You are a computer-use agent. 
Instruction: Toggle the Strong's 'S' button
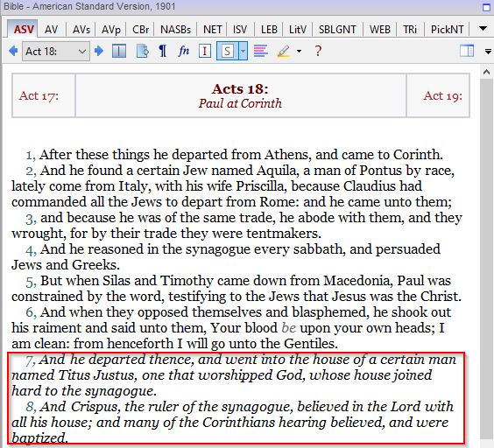pos(227,51)
